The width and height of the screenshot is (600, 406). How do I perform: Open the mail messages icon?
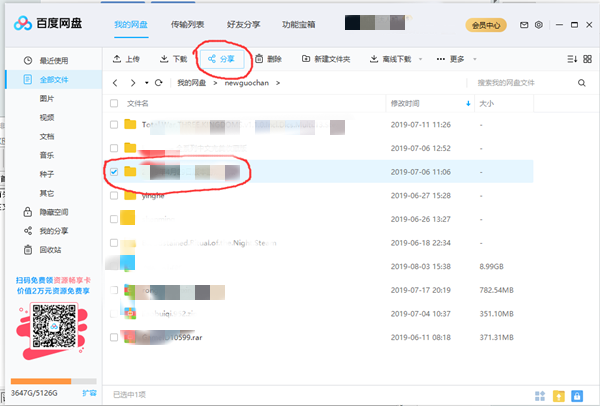pos(524,25)
